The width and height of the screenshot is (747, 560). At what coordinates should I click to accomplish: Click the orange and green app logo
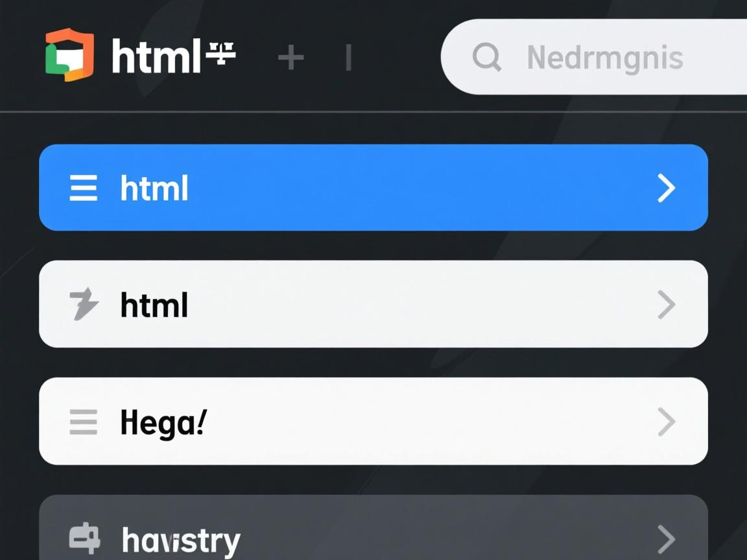point(69,55)
